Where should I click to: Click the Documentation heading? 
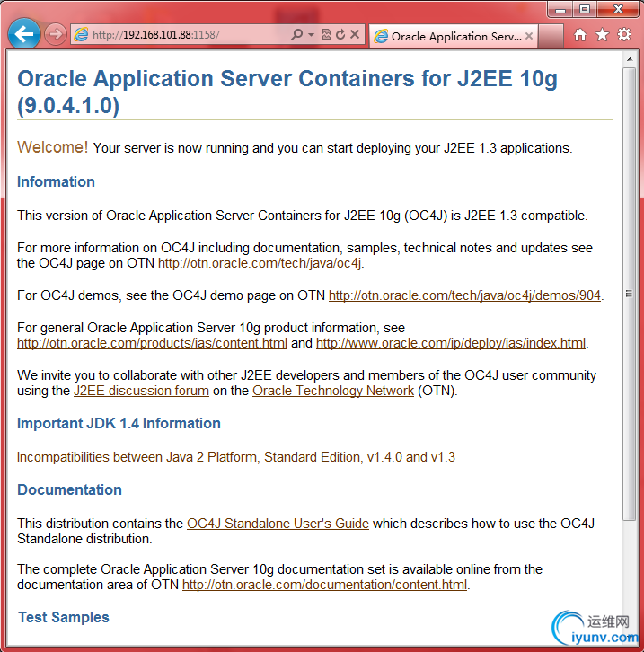69,489
